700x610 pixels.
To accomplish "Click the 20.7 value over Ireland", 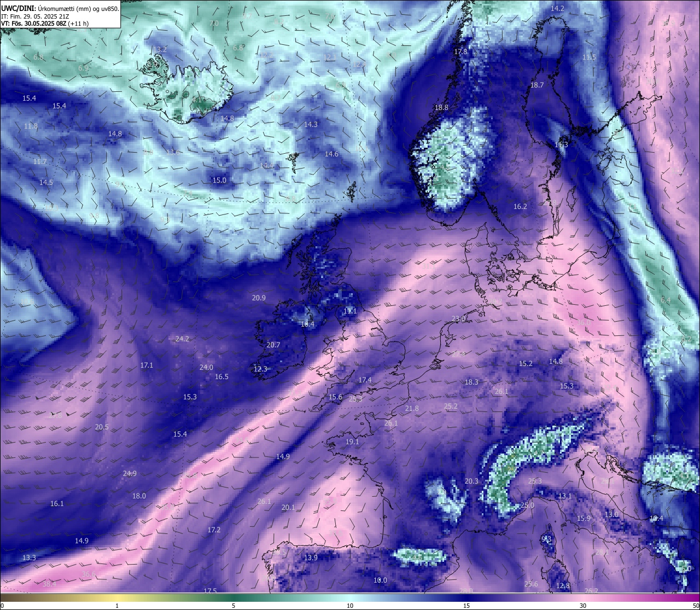I will [x=273, y=345].
